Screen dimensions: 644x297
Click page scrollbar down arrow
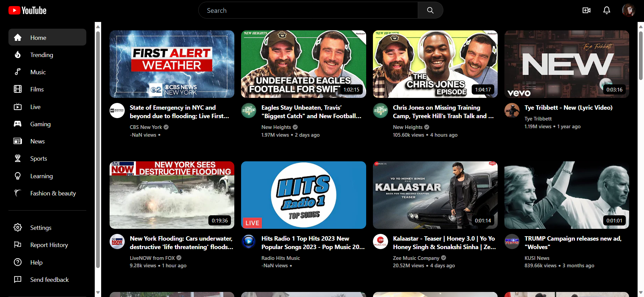click(x=641, y=293)
